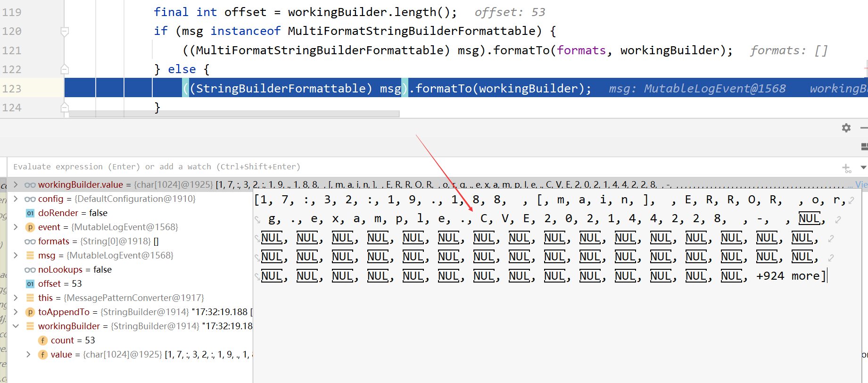The height and width of the screenshot is (383, 868).
Task: Expand the value field under workingBuilder
Action: pos(28,355)
